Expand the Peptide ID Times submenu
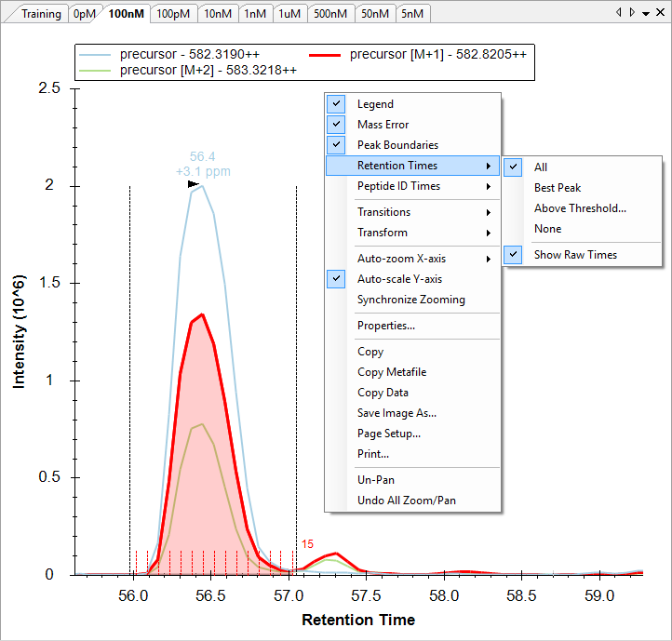672x641 pixels. click(398, 186)
